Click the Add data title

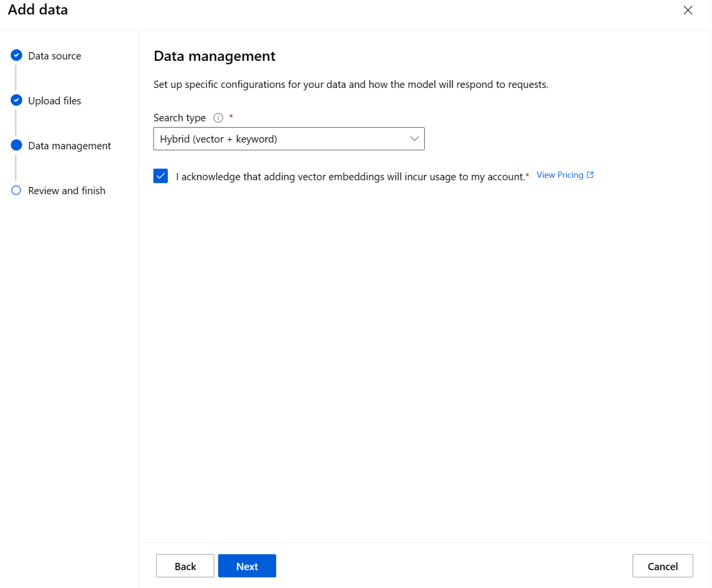pos(38,10)
